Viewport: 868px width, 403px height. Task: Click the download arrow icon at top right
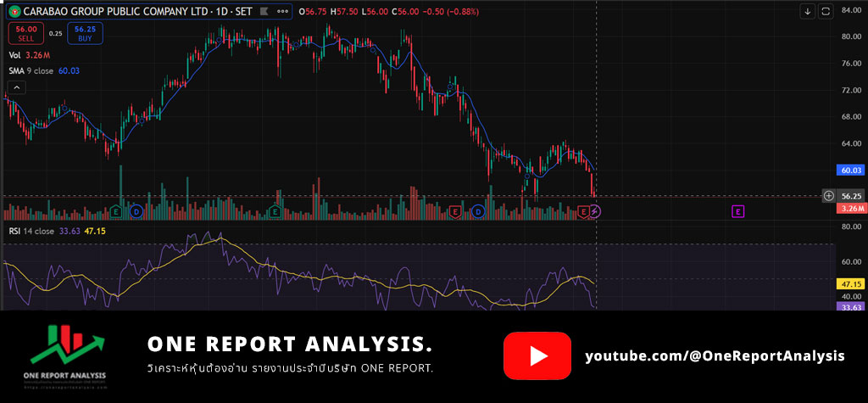(x=808, y=11)
